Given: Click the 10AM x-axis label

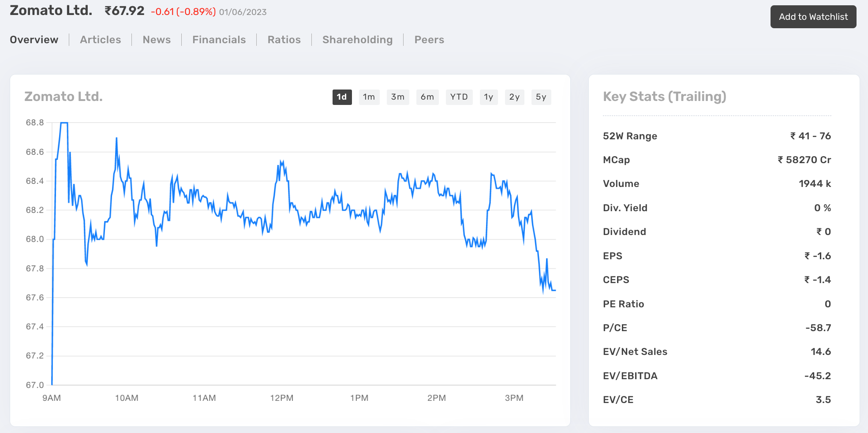Looking at the screenshot, I should pyautogui.click(x=127, y=398).
